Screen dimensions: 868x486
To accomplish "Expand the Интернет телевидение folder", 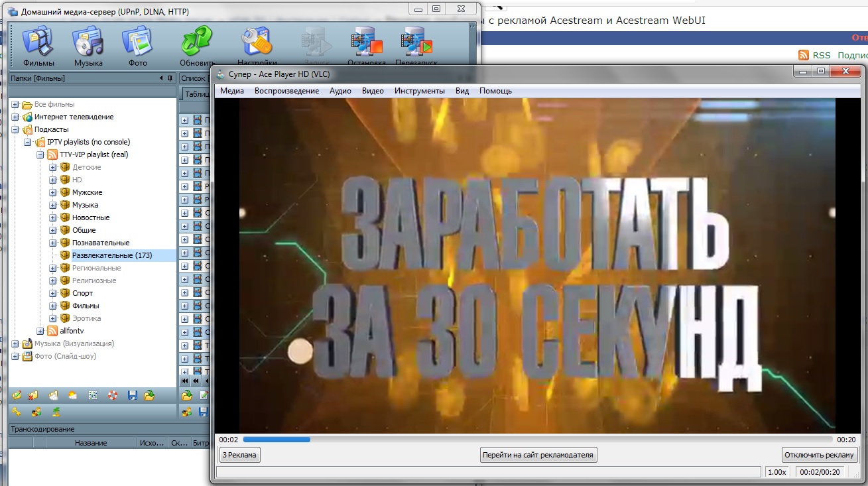I will (x=15, y=117).
